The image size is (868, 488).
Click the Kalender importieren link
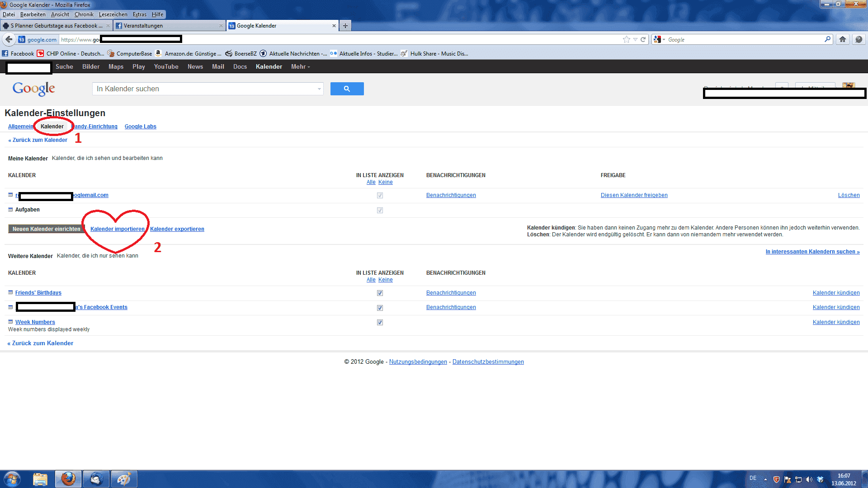(118, 229)
